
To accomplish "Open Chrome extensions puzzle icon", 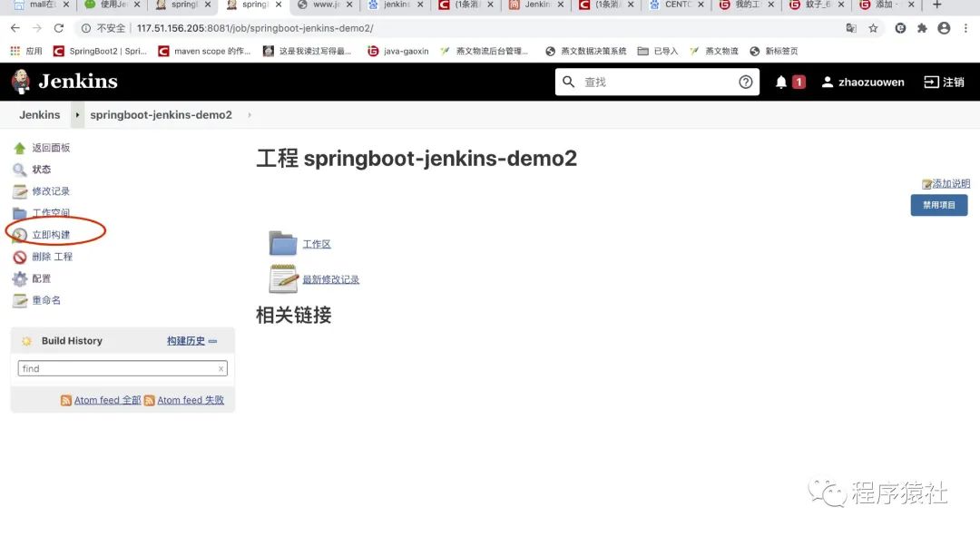I will [x=922, y=28].
